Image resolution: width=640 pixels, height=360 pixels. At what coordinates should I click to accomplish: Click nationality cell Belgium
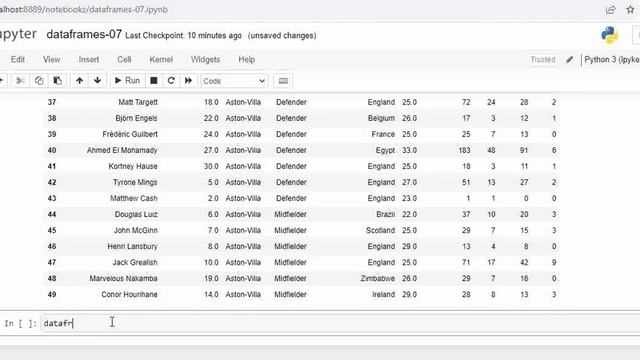381,118
